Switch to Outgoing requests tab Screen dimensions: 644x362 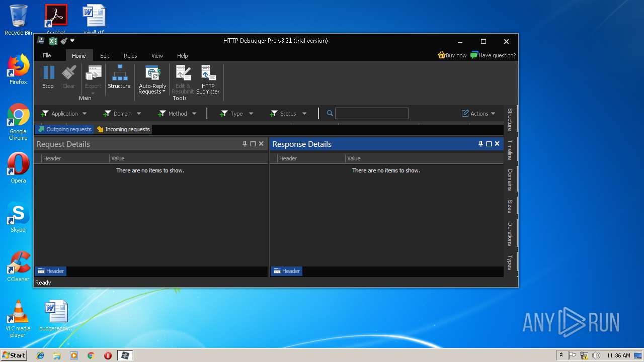point(64,129)
